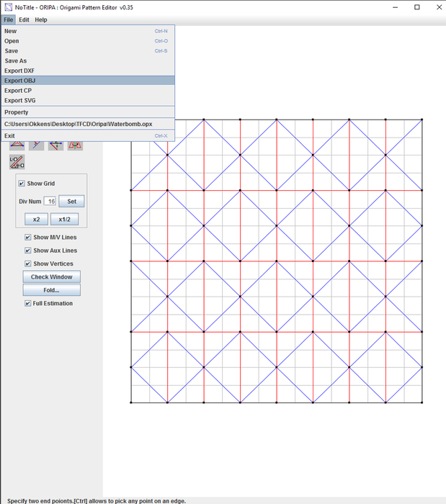
Task: Select the line by length and angle tool
Action: 17,162
